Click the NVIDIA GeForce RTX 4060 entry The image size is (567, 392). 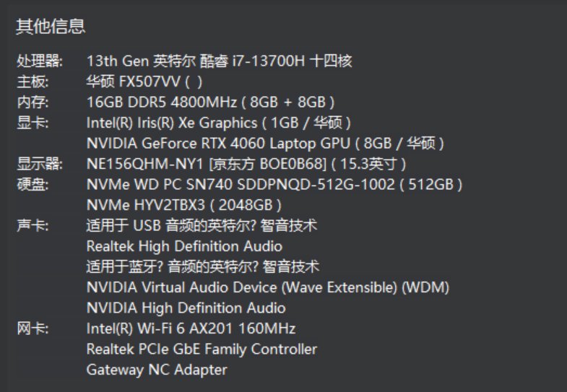pos(265,144)
